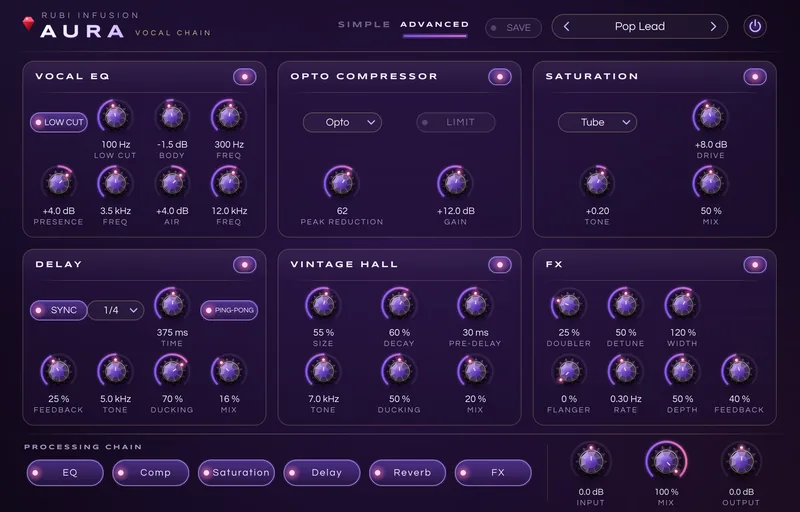Click the plugin power bypass icon
This screenshot has width=800, height=512.
click(x=755, y=27)
